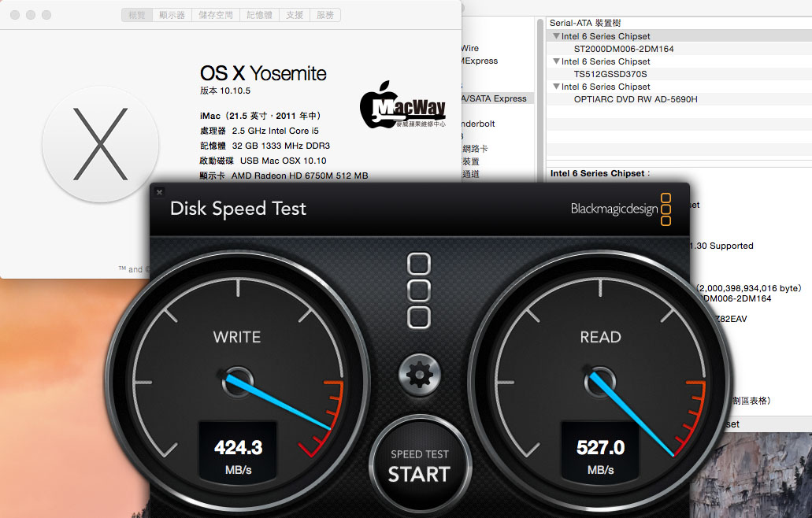
Task: Select the 527.0 MB/s read readout
Action: 600,452
